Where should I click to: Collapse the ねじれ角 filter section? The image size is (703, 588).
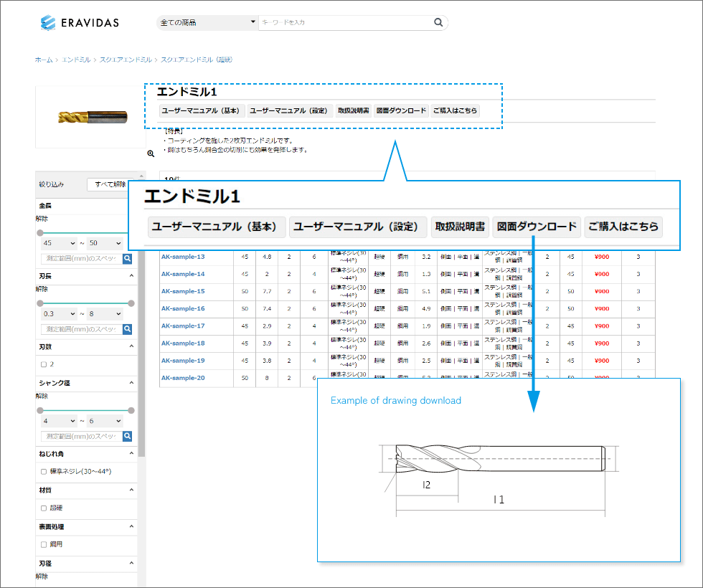pyautogui.click(x=131, y=453)
